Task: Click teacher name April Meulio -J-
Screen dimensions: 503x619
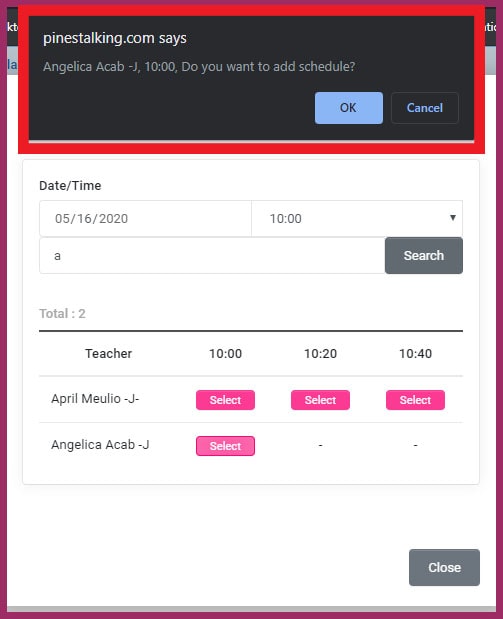Action: (95, 399)
